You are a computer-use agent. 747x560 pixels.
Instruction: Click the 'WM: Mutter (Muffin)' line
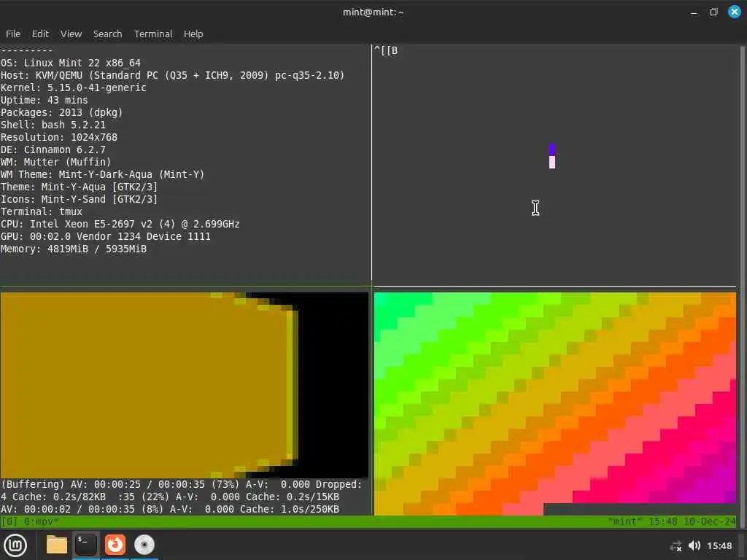click(55, 162)
